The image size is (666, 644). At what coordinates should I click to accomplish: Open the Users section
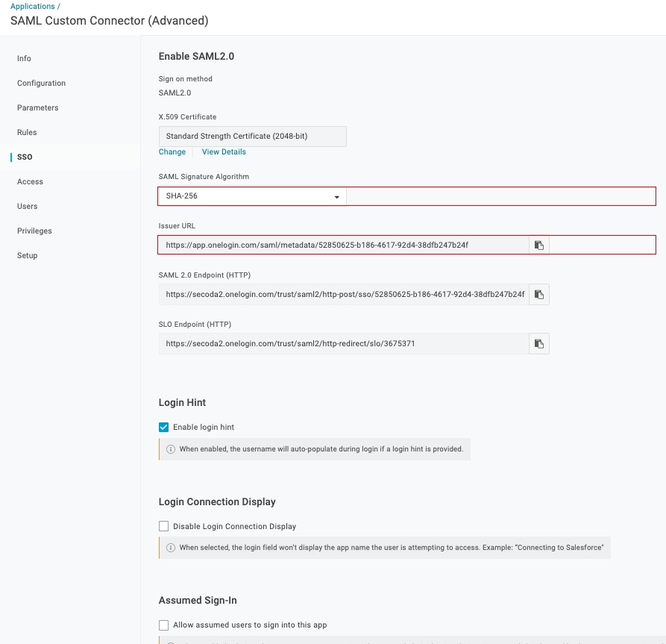[28, 206]
